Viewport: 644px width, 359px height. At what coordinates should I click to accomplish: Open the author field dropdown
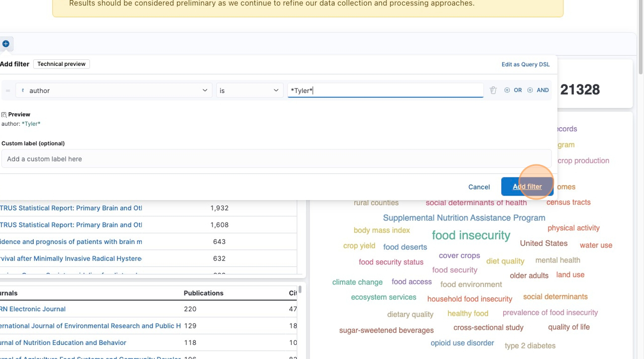pos(114,91)
